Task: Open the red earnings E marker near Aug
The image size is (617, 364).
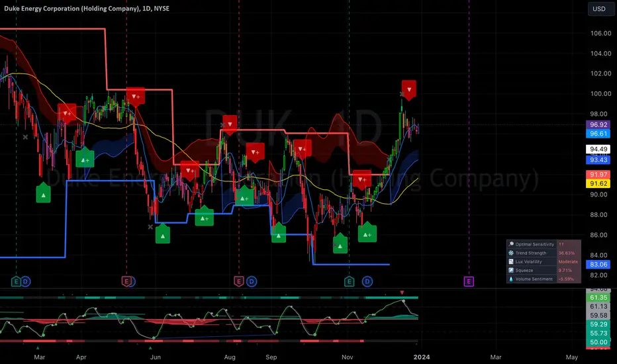Action: pos(239,281)
